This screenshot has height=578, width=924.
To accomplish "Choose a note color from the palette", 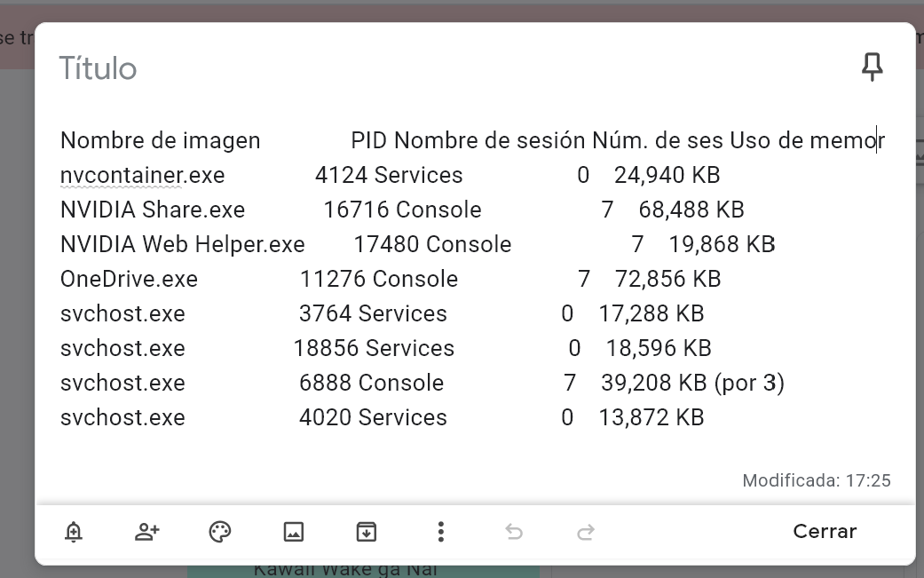I will tap(219, 531).
